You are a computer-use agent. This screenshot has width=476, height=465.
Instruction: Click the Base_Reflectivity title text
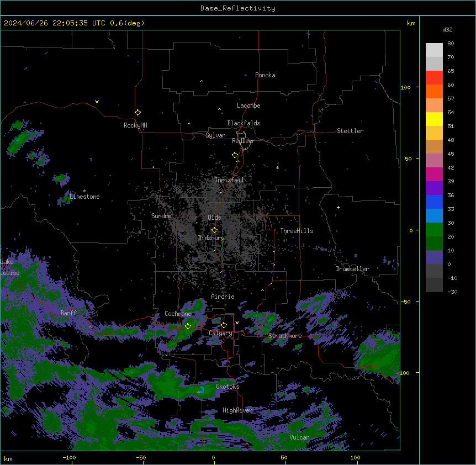coord(238,8)
